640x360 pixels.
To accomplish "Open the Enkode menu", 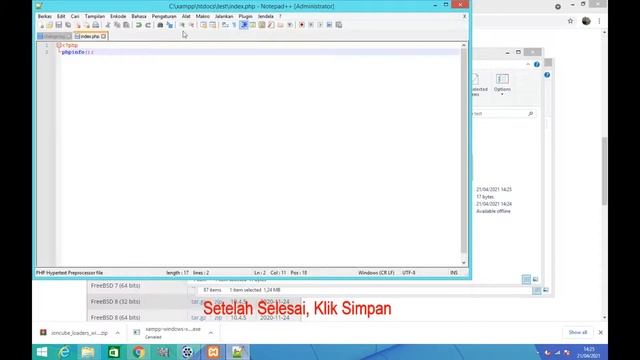I will (x=118, y=16).
